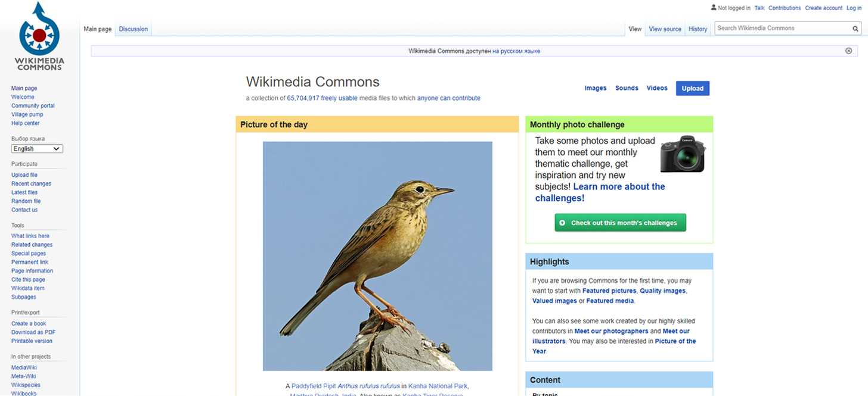
Task: Click the blue Upload button
Action: pyautogui.click(x=693, y=88)
